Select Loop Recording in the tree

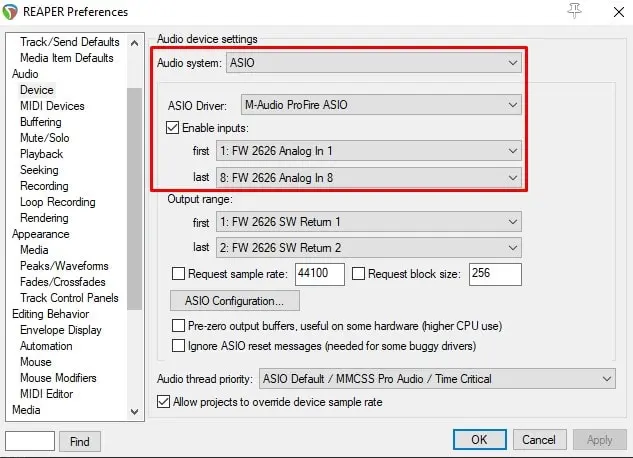(x=58, y=202)
